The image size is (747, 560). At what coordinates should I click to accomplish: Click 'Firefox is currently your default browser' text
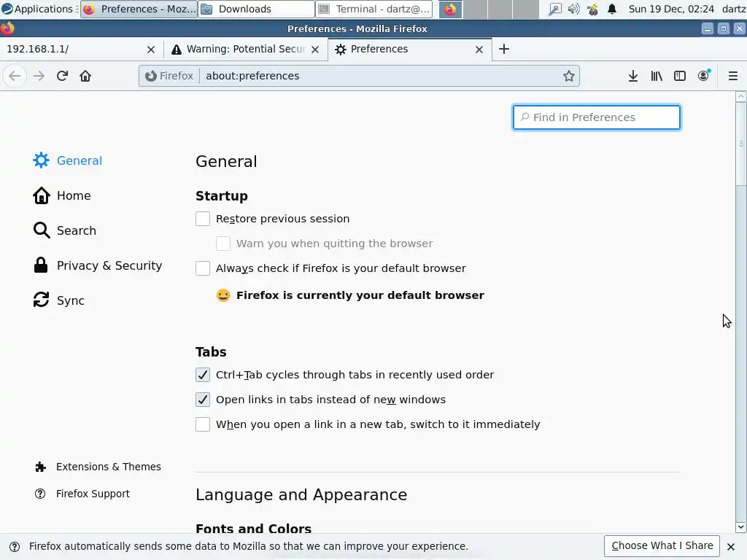pyautogui.click(x=360, y=295)
